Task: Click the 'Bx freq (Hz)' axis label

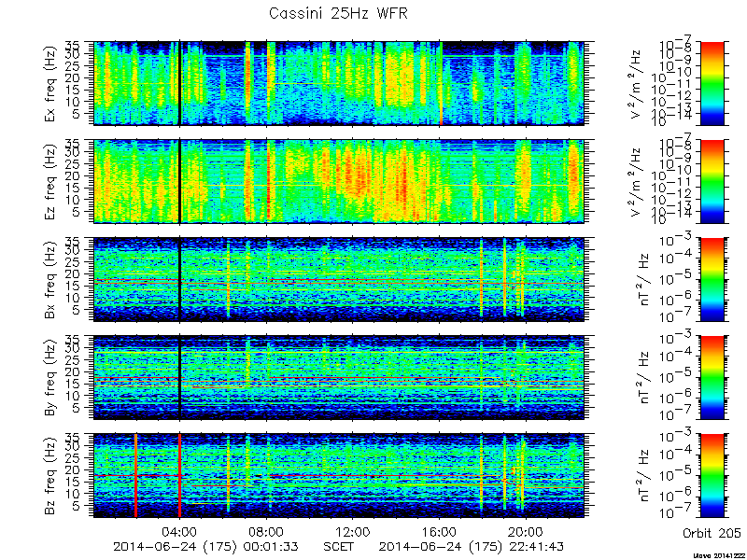Action: tap(50, 279)
